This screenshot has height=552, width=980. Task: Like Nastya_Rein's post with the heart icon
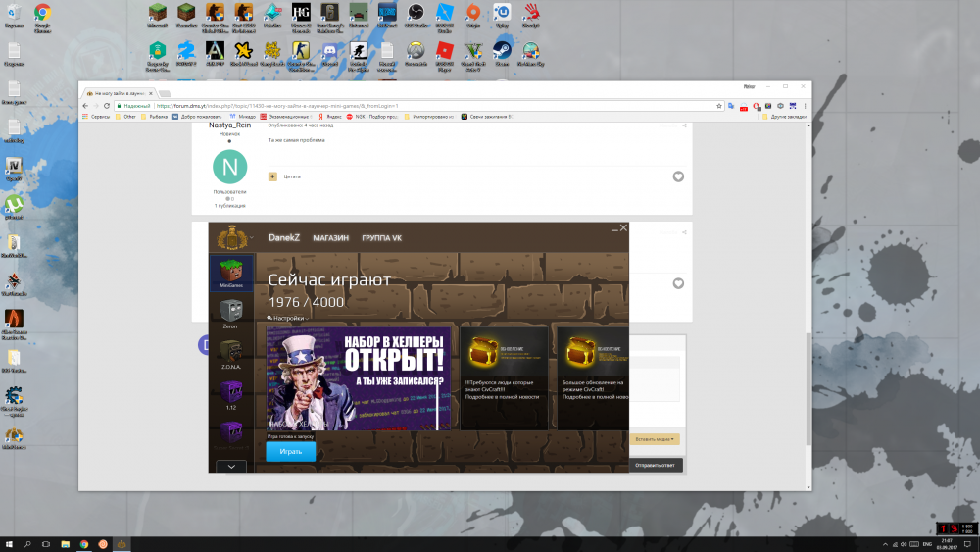pos(678,176)
